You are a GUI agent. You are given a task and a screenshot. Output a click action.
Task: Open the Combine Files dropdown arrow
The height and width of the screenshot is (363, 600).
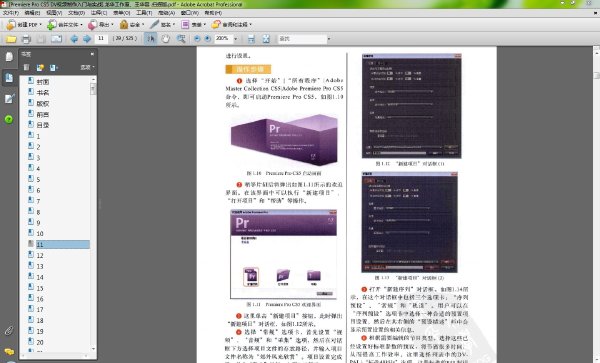click(82, 25)
